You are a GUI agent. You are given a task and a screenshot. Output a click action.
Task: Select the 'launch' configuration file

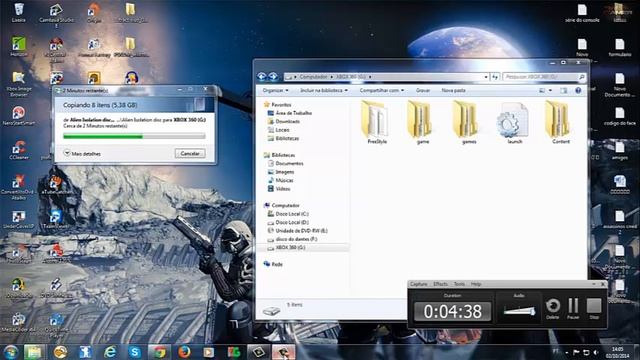514,122
